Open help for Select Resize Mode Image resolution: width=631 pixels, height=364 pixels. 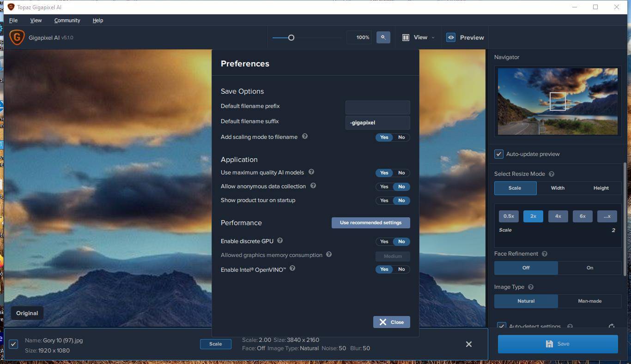[552, 174]
